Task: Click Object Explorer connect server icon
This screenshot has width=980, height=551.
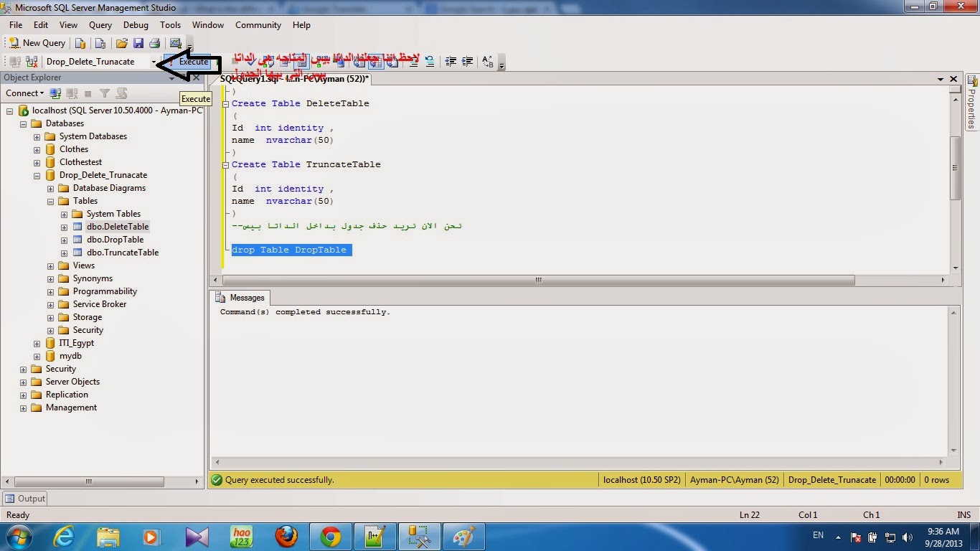Action: (x=55, y=93)
